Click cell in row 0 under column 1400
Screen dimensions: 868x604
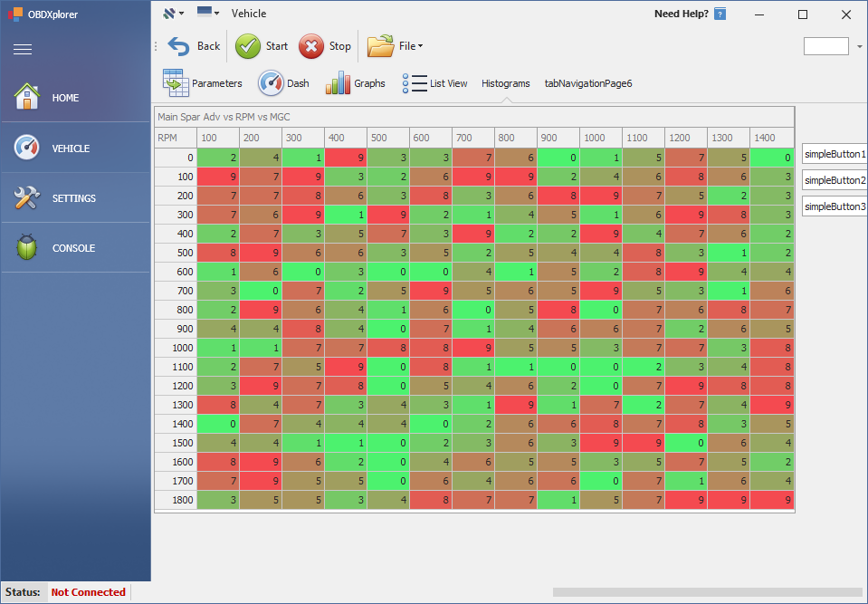[x=772, y=158]
